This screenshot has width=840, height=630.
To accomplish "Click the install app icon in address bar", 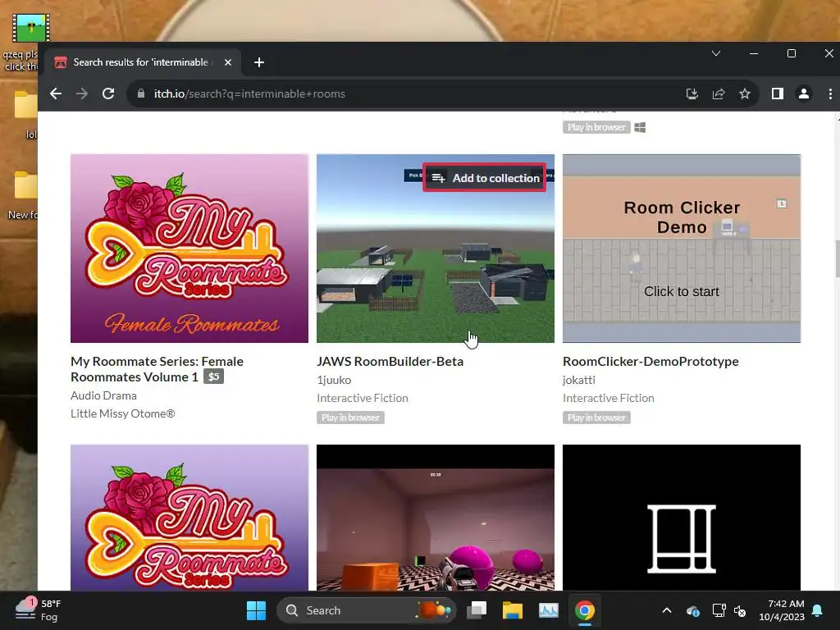I will point(692,94).
